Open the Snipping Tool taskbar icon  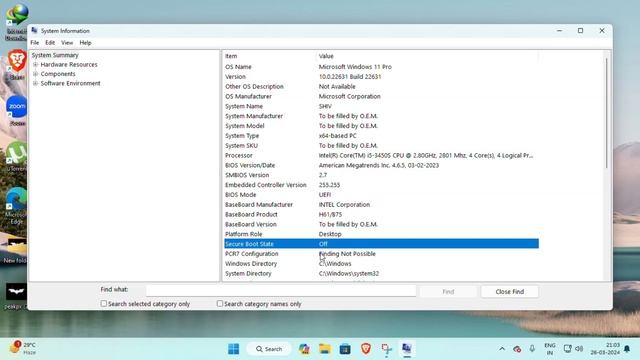point(387,349)
